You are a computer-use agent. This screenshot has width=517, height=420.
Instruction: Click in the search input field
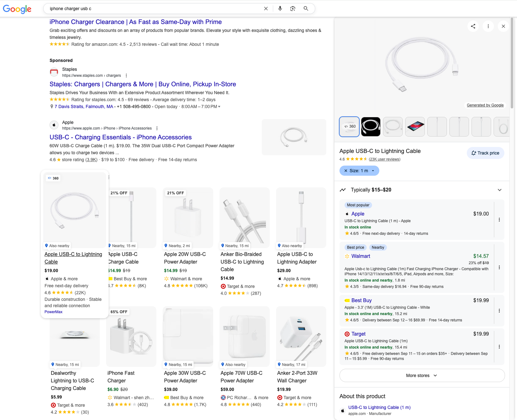[x=155, y=9]
